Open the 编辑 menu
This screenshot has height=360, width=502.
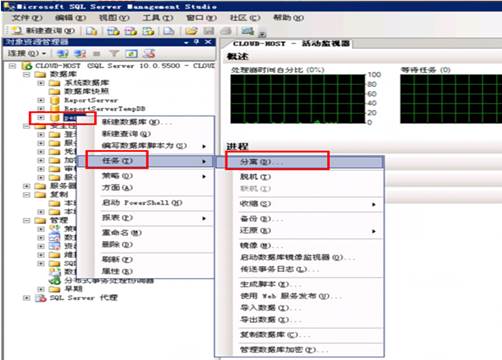pos(70,17)
